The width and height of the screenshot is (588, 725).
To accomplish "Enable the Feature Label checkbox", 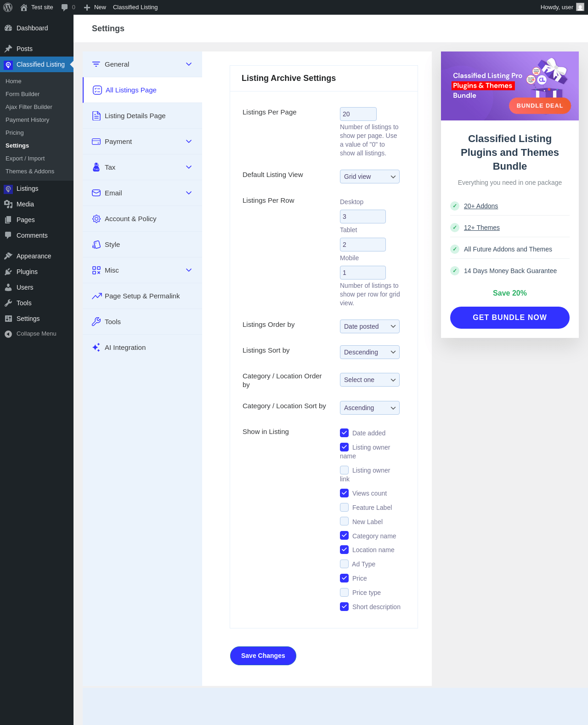I will 344,507.
